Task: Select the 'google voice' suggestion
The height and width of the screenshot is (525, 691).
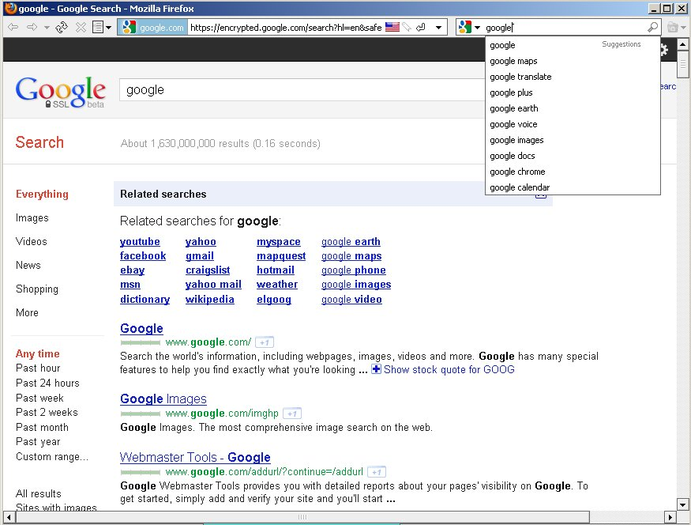Action: (x=572, y=124)
